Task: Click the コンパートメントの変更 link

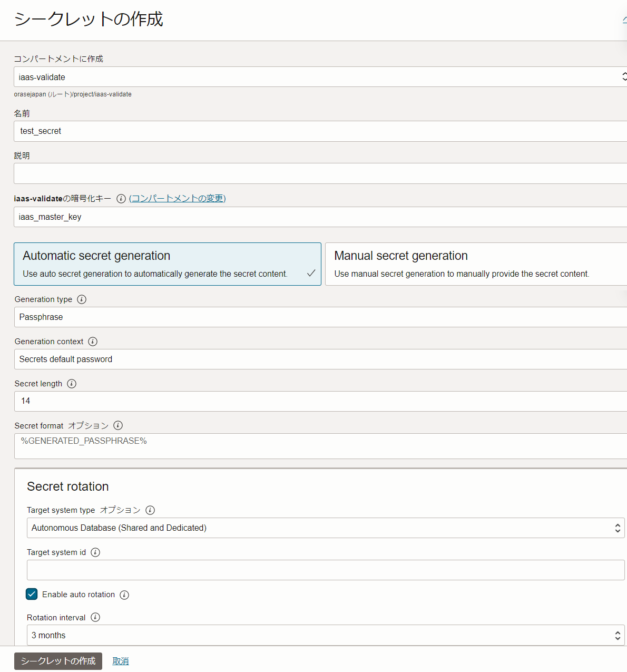Action: [178, 199]
